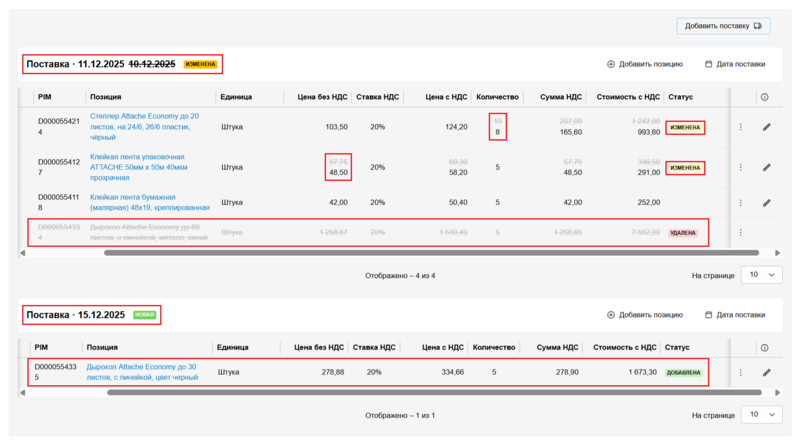
Task: Click info icon in second table header
Action: pyautogui.click(x=765, y=348)
